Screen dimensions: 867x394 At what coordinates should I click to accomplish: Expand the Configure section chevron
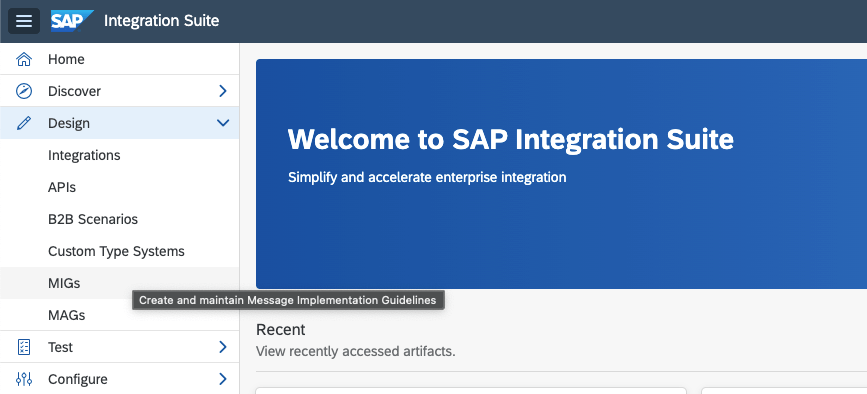(223, 379)
